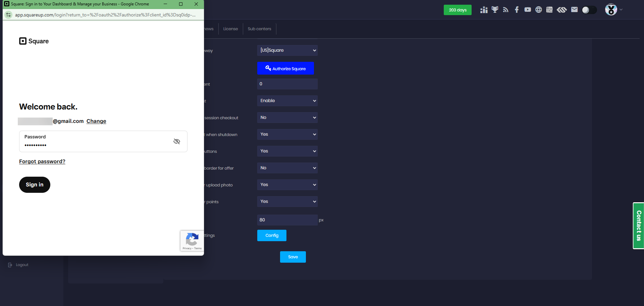This screenshot has height=306, width=644.
Task: Open the YouTube icon link
Action: [528, 10]
